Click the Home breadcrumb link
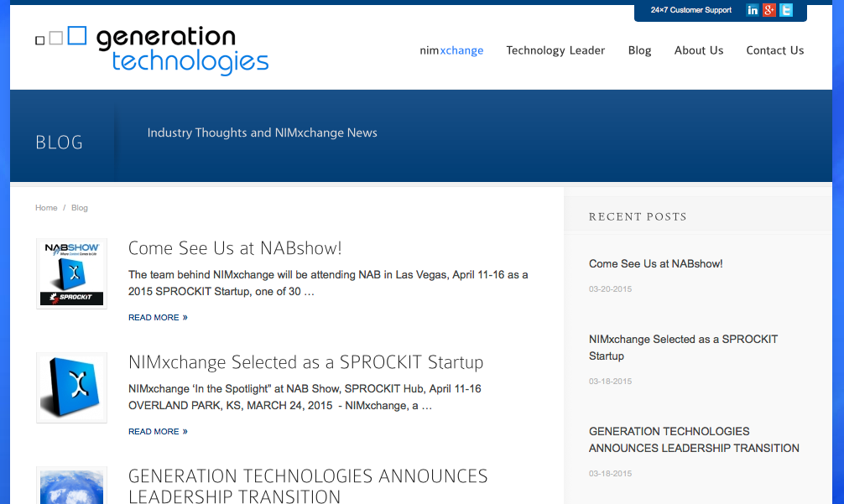844x504 pixels. coord(46,208)
